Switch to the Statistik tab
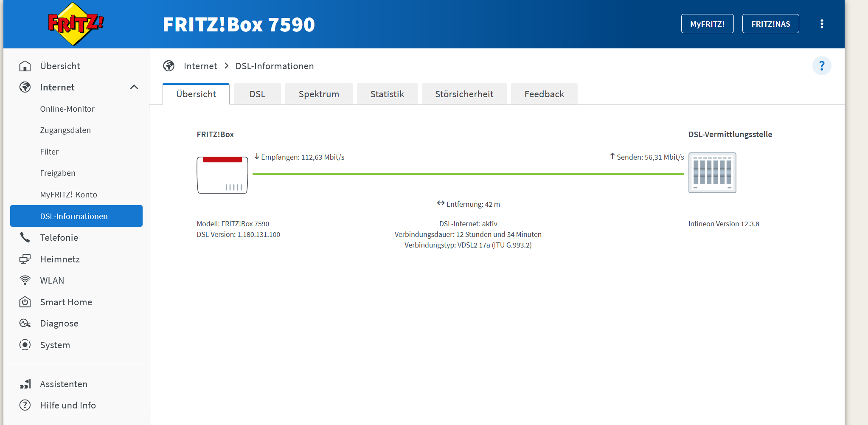 tap(387, 94)
